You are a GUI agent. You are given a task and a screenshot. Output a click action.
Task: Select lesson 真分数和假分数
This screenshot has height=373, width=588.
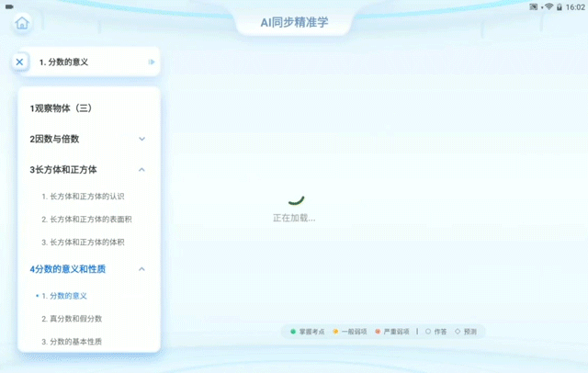point(72,319)
